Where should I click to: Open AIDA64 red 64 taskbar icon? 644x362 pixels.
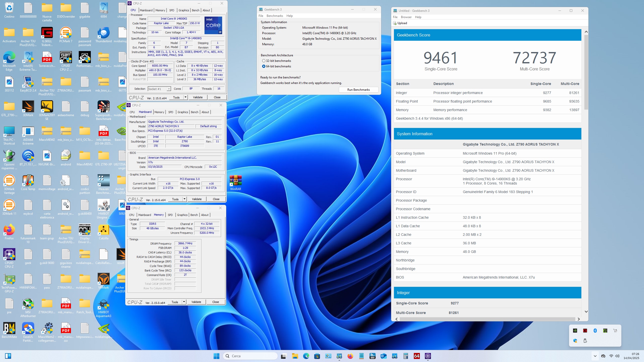[x=417, y=356]
